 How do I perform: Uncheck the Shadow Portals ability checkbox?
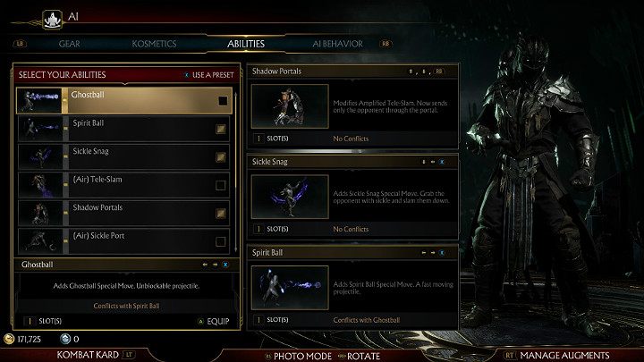click(221, 214)
